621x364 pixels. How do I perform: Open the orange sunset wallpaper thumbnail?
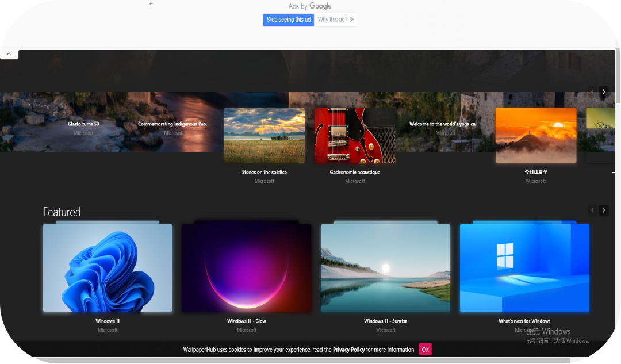536,136
